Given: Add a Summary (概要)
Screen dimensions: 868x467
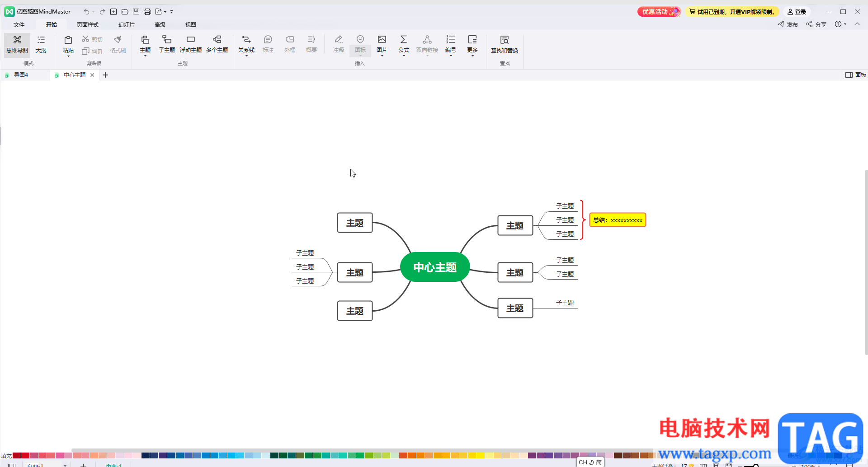Looking at the screenshot, I should click(x=311, y=44).
